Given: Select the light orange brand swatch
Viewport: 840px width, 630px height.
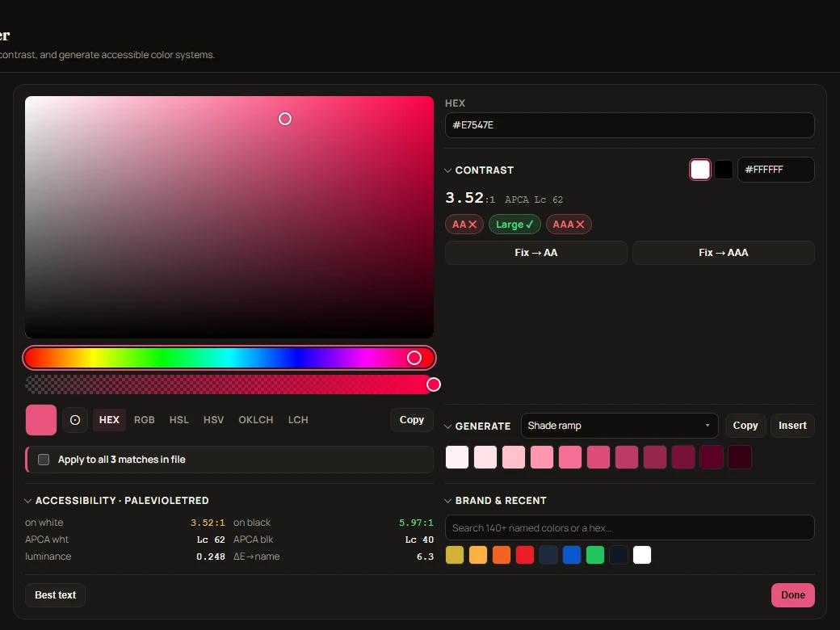Looking at the screenshot, I should click(478, 555).
